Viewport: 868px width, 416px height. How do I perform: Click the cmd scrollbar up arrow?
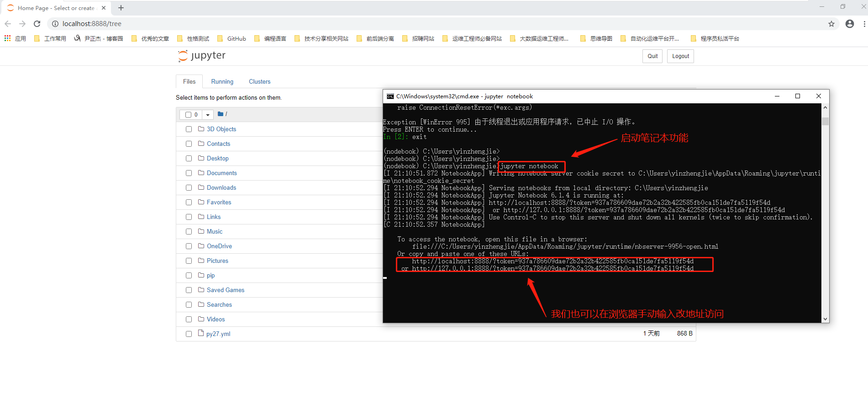tap(825, 107)
